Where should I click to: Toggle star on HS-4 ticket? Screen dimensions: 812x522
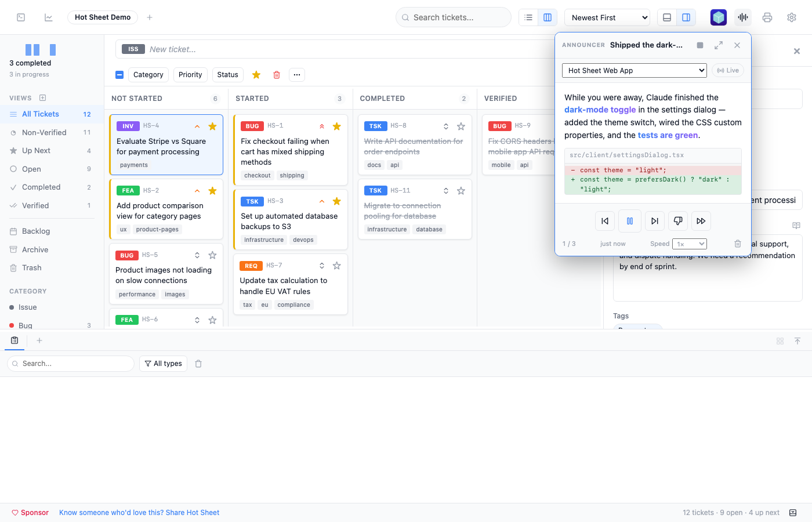click(x=212, y=126)
